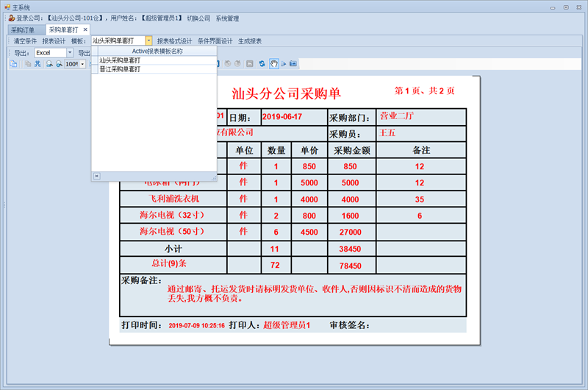Click the refresh report icon
This screenshot has height=390, width=588.
point(262,64)
